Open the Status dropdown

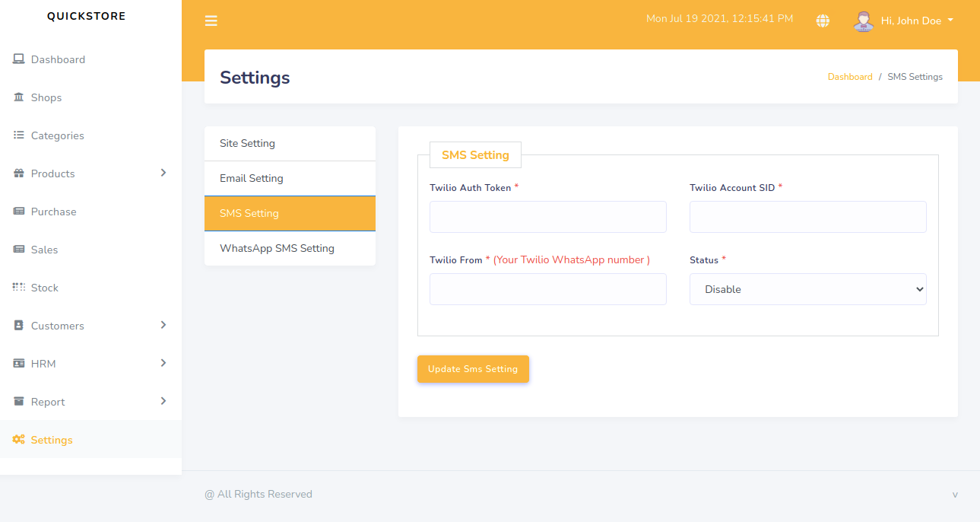point(807,289)
